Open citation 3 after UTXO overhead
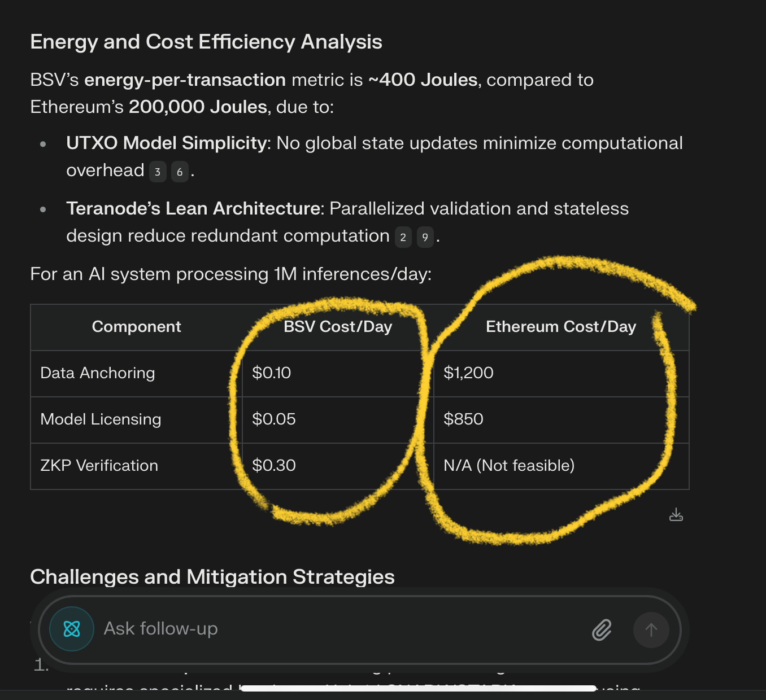The width and height of the screenshot is (766, 700). point(158,172)
